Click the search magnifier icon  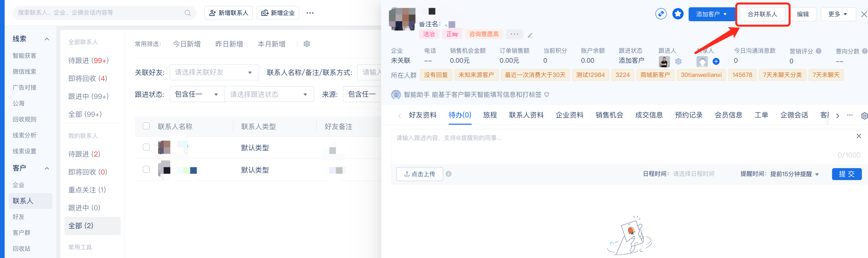(188, 13)
